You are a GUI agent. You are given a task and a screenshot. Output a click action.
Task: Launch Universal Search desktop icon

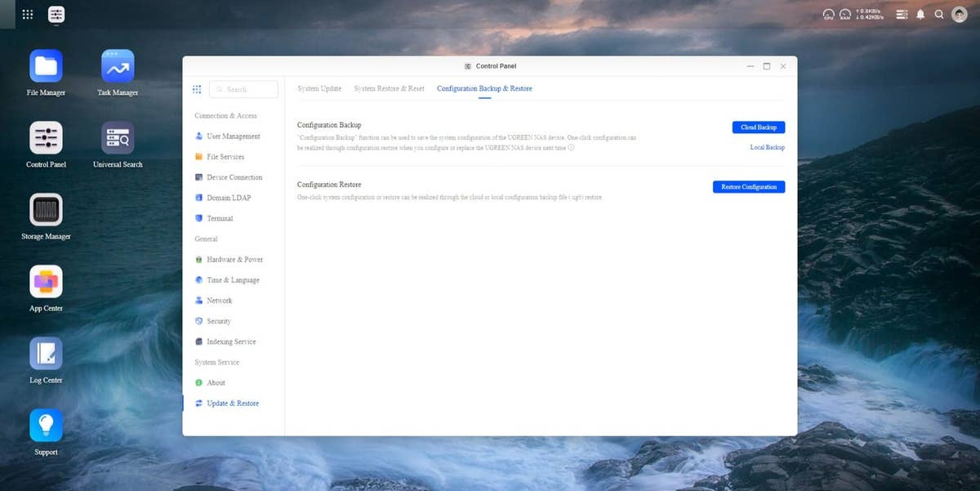tap(118, 138)
